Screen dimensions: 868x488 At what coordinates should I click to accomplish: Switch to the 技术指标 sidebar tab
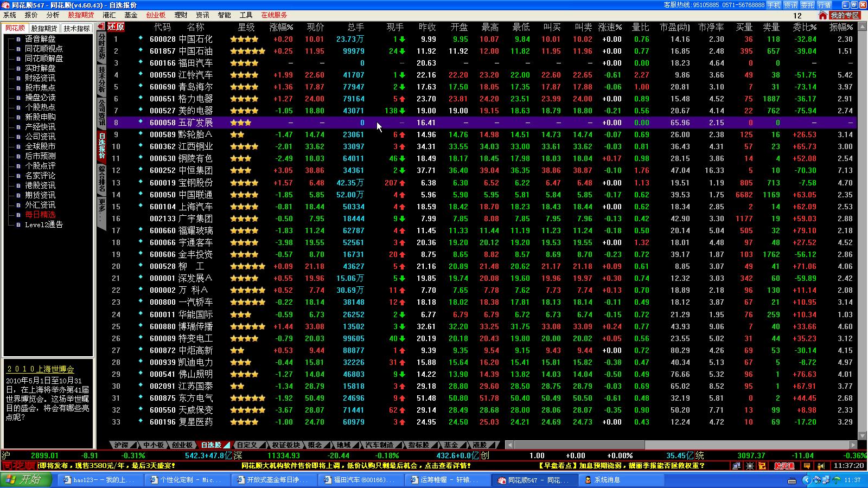pos(76,28)
